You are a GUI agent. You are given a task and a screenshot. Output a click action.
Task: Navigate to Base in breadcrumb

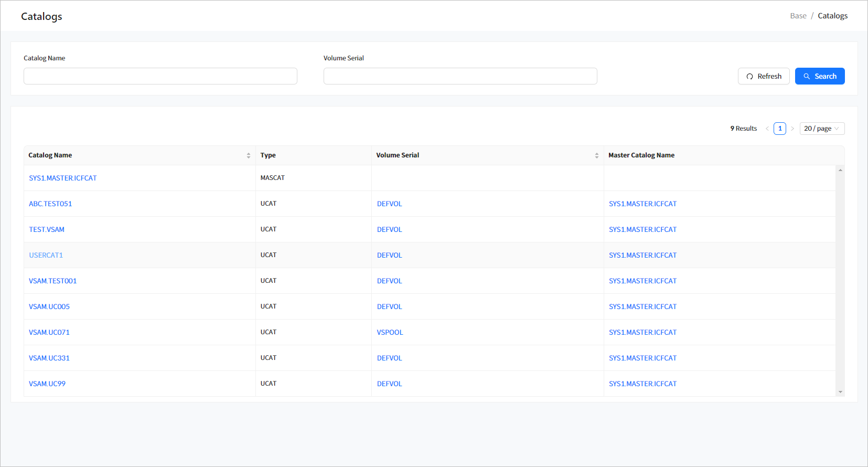click(x=798, y=16)
